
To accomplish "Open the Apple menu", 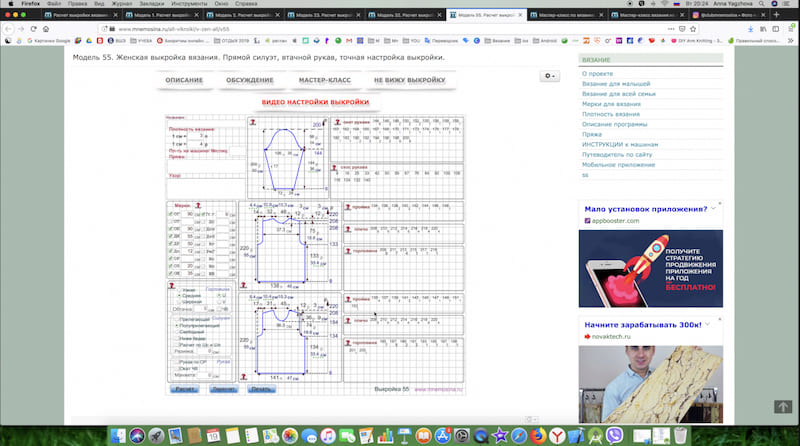I will pos(11,4).
